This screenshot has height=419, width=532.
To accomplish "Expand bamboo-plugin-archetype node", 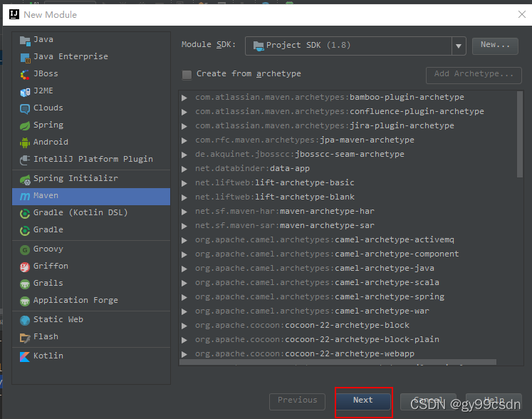I will point(184,98).
